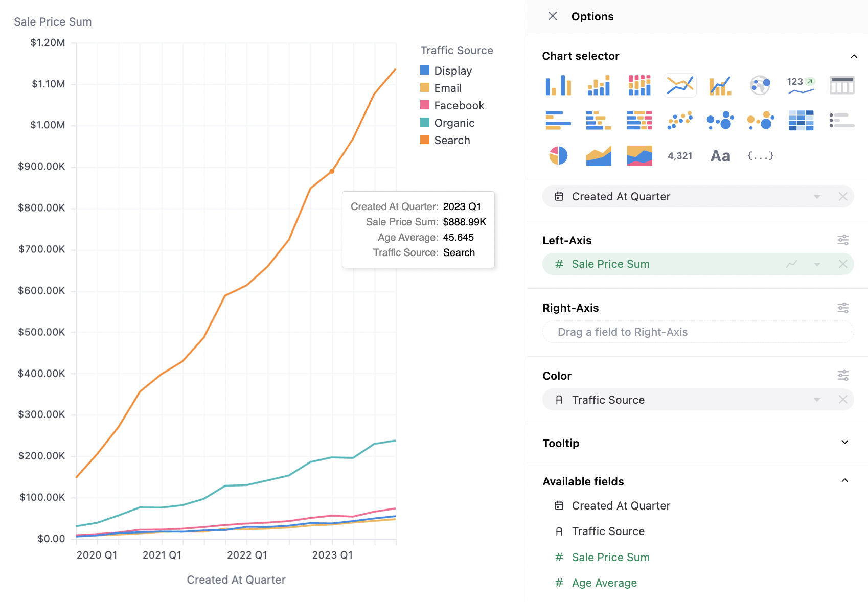This screenshot has height=602, width=868.
Task: Switch to the table chart icon
Action: [841, 85]
